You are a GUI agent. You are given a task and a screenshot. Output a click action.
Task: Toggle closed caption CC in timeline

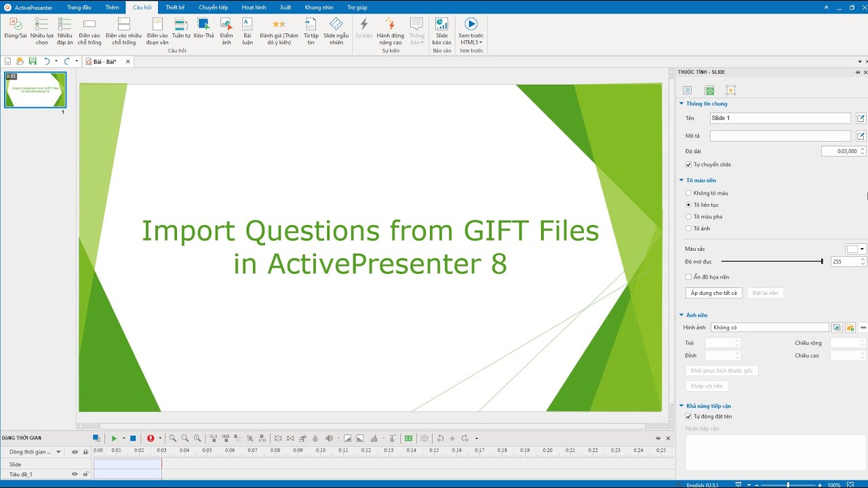tap(409, 439)
